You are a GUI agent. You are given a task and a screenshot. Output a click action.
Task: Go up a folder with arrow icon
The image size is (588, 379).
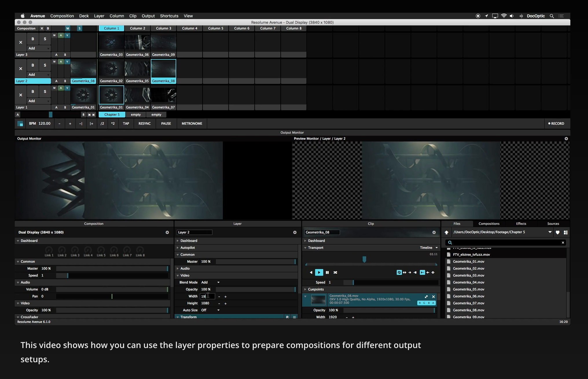point(446,232)
